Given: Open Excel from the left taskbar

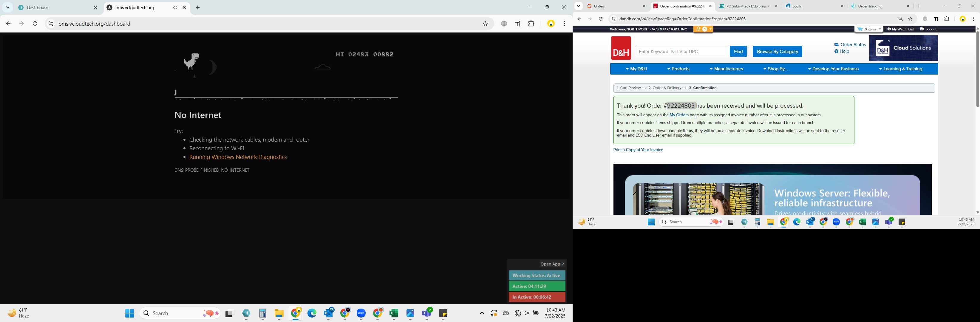Looking at the screenshot, I should click(394, 313).
